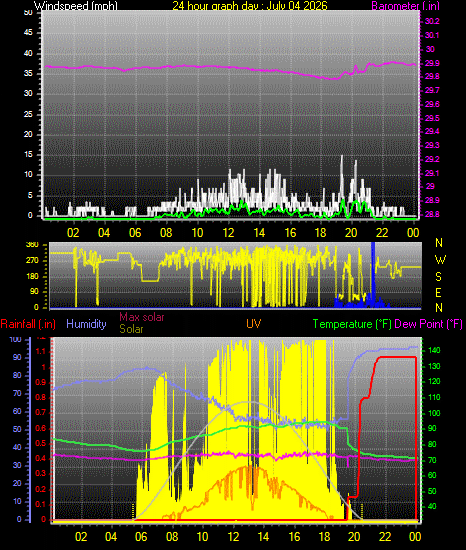Screen dimensions: 466x550
Task: Select the 180 wind direction axis value
Action: [32, 277]
